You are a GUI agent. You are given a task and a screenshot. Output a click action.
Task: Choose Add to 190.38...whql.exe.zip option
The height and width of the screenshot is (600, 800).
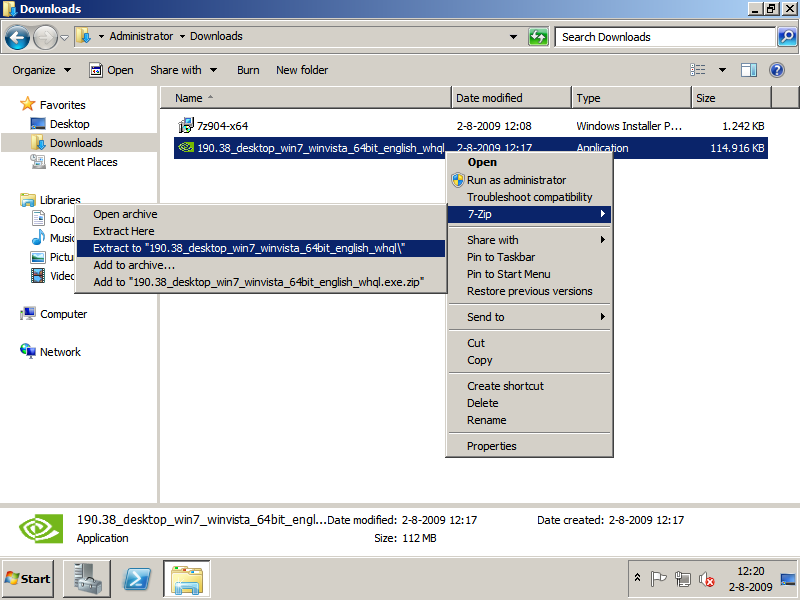261,282
